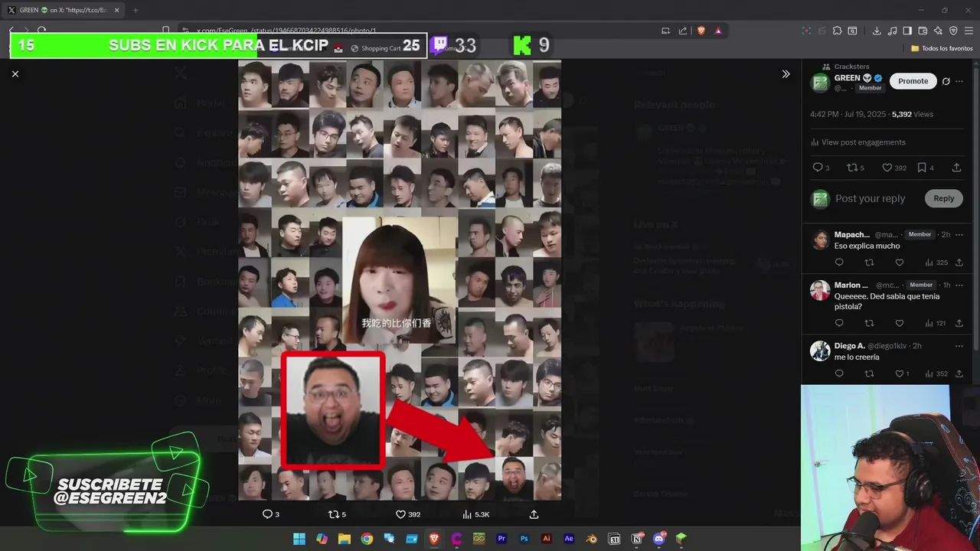Click the repost icon below the photo
980x551 pixels.
pyautogui.click(x=332, y=514)
